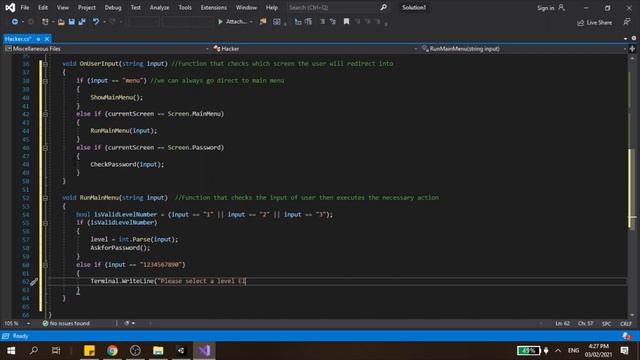This screenshot has width=640, height=360.
Task: Open the Navigate Backward dropdown arrow
Action: coord(23,22)
